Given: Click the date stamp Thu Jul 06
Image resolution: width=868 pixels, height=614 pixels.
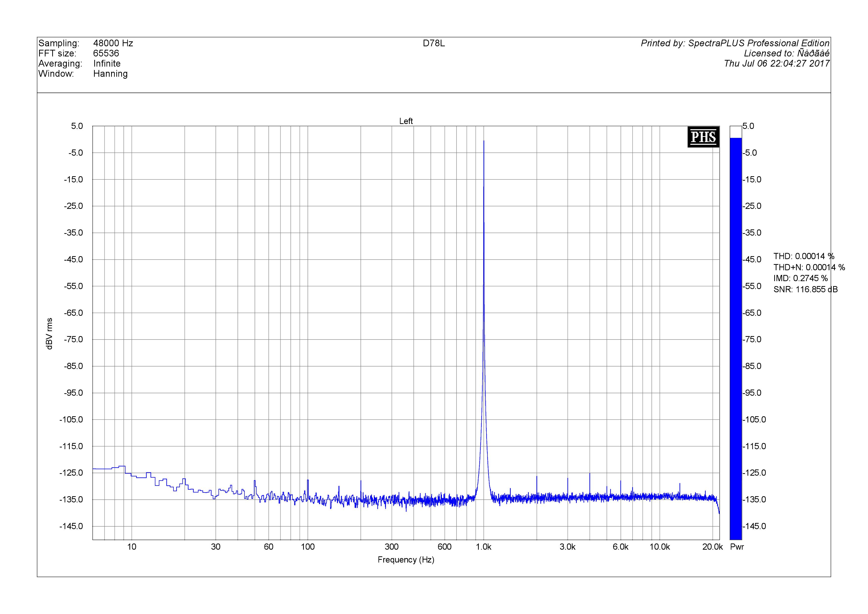Looking at the screenshot, I should pyautogui.click(x=776, y=64).
